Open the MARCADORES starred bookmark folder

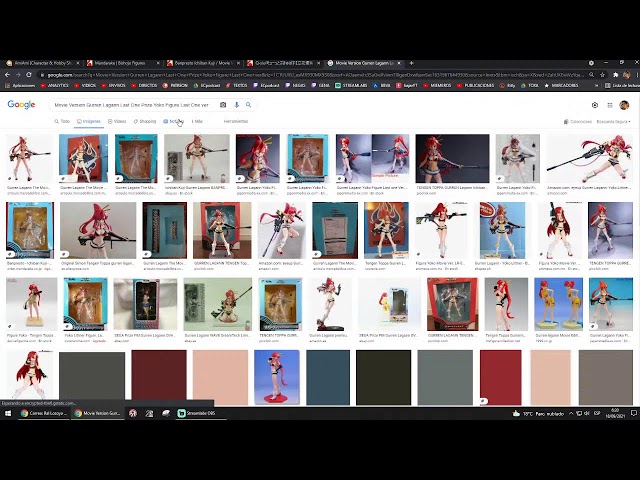[x=561, y=86]
